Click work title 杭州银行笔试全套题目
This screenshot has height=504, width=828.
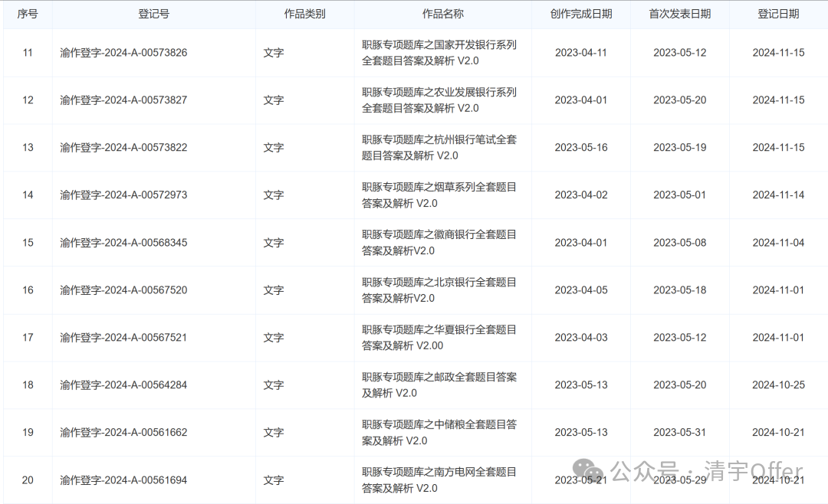coord(439,148)
